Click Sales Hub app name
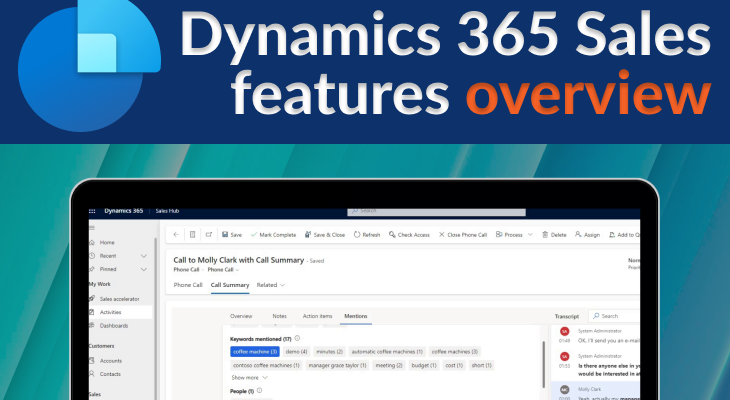Viewport: 730px width, 400px height. pyautogui.click(x=167, y=211)
